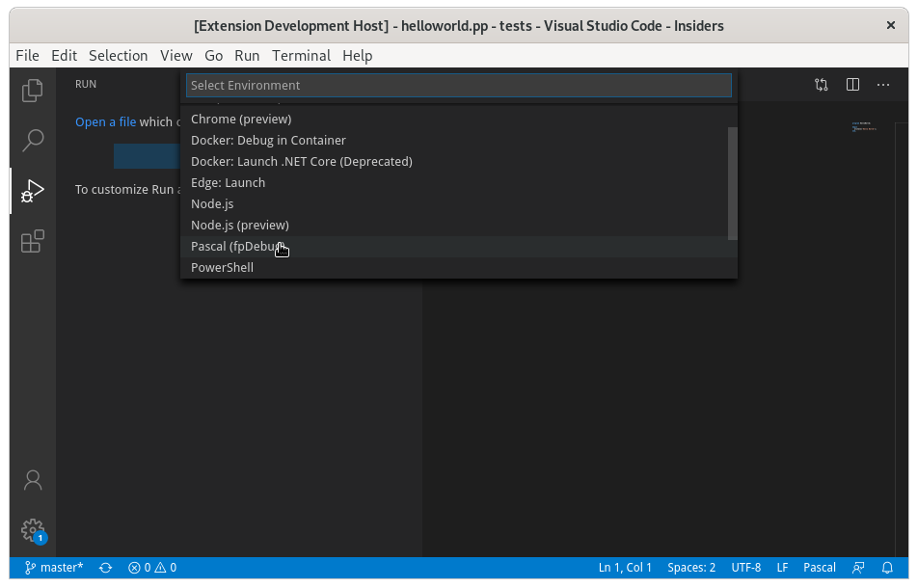This screenshot has height=588, width=918.
Task: Open notifications bell icon
Action: point(887,568)
